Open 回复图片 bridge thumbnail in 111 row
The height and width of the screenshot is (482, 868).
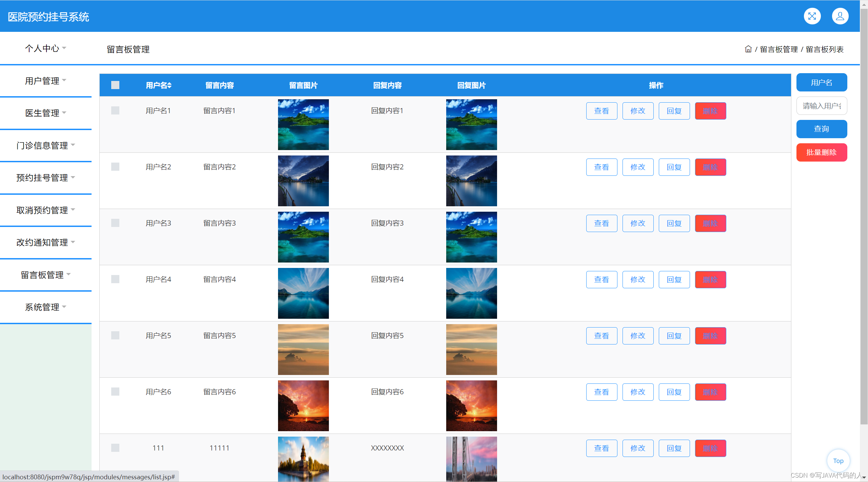point(471,459)
